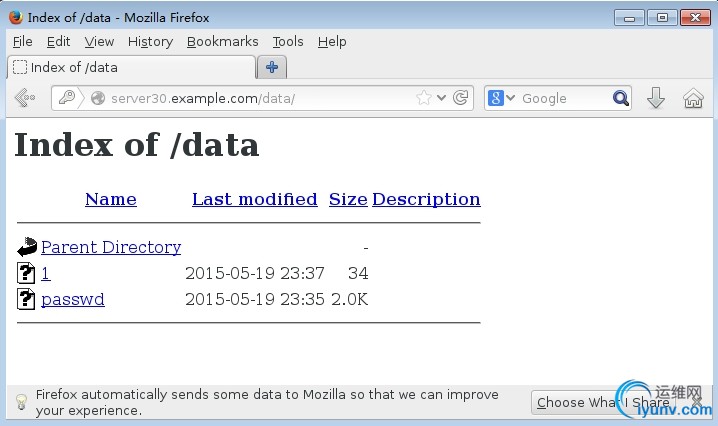Open the Downloads arrow button
718x426 pixels.
point(656,98)
